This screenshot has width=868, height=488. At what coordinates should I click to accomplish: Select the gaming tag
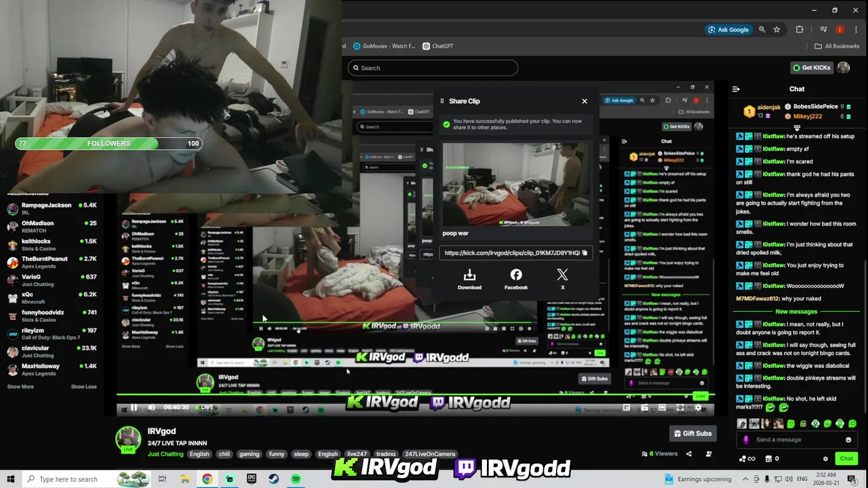[x=249, y=454]
